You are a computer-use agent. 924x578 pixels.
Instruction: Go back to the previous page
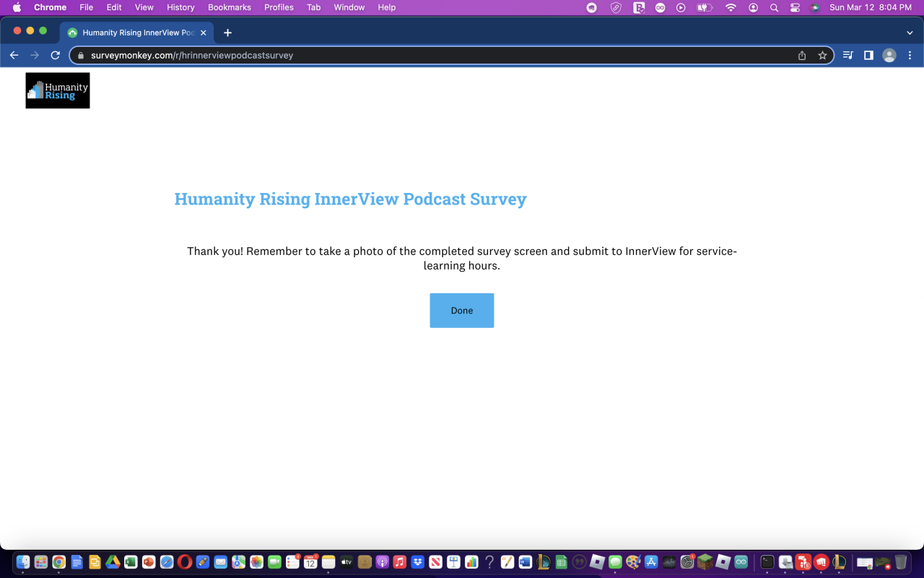[14, 56]
